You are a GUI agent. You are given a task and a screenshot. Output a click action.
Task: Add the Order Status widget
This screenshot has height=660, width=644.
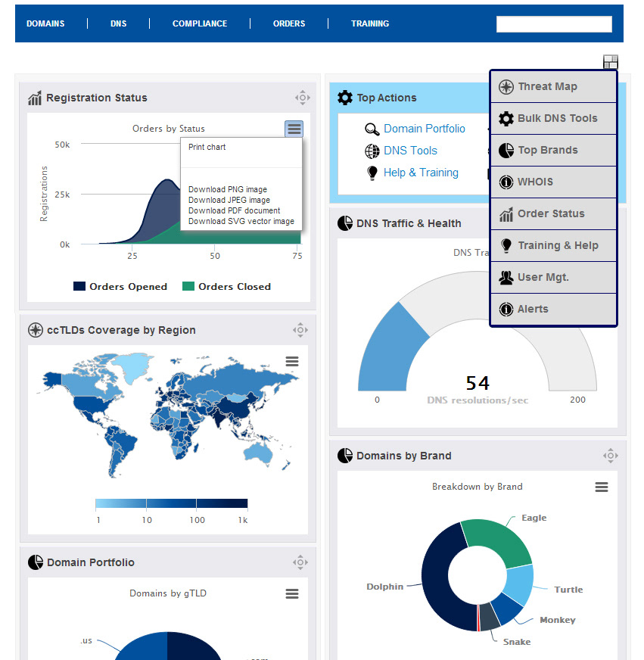pos(553,214)
